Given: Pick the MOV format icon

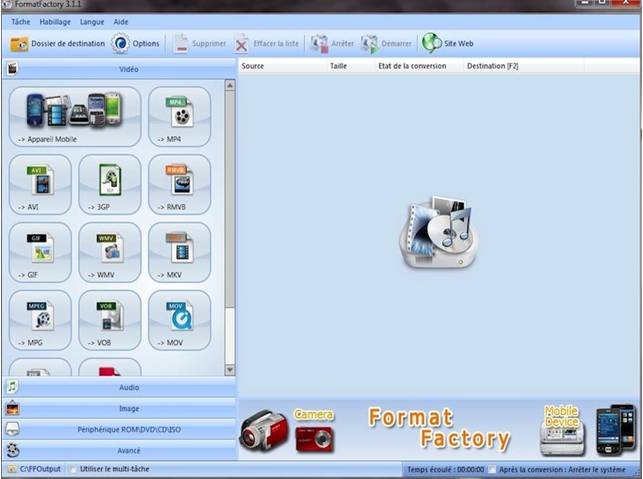Looking at the screenshot, I should (179, 319).
